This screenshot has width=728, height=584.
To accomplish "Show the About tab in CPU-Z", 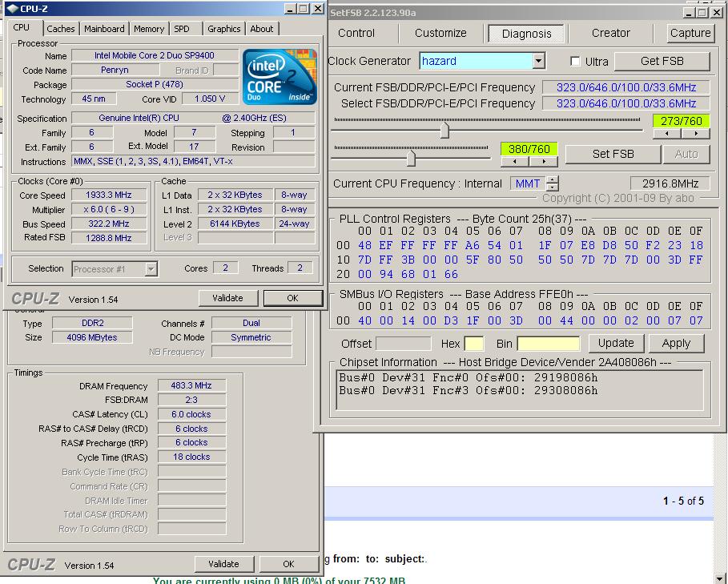I will [262, 29].
